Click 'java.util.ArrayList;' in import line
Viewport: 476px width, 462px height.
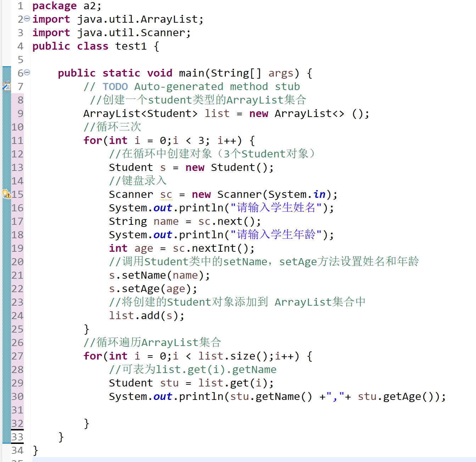tap(140, 19)
